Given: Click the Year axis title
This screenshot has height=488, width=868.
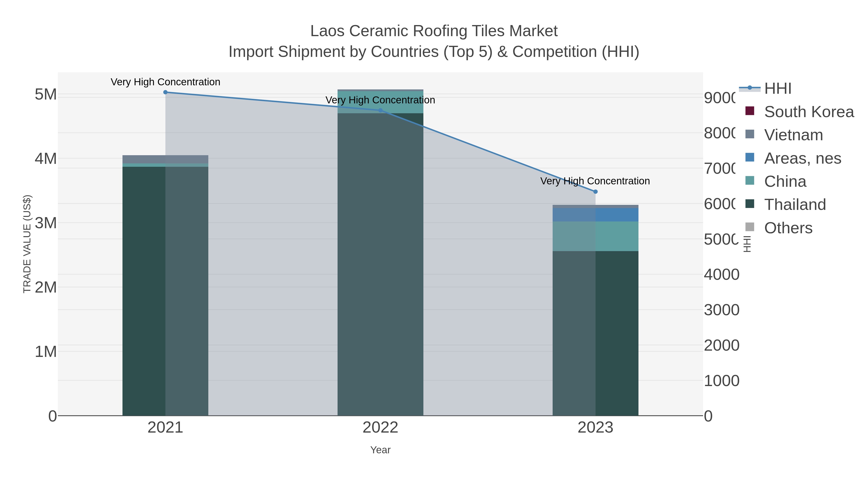Looking at the screenshot, I should (x=380, y=450).
